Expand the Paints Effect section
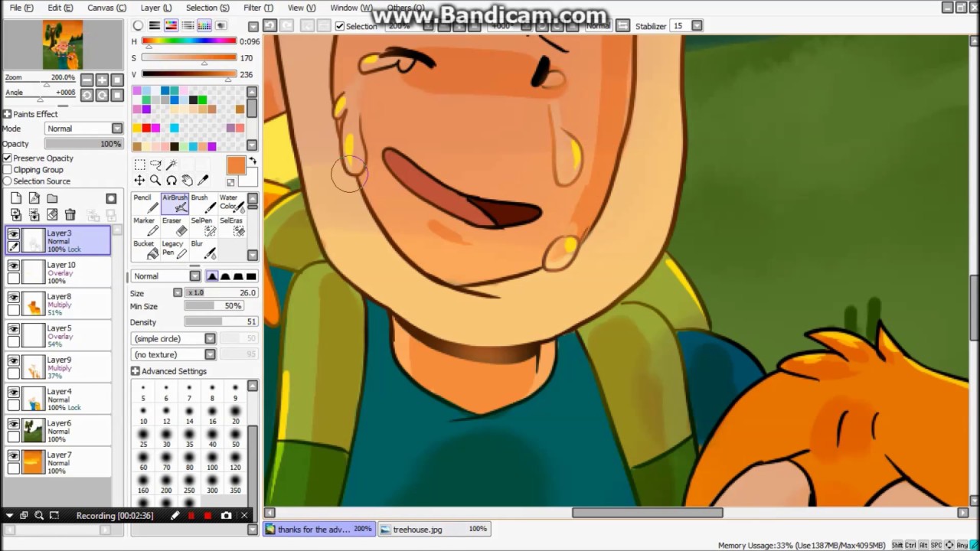This screenshot has width=980, height=551. coord(7,114)
